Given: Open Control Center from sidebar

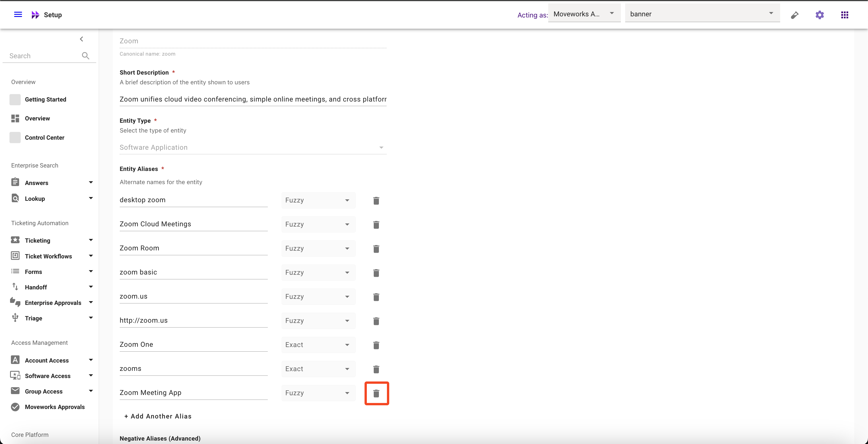Looking at the screenshot, I should tap(44, 138).
